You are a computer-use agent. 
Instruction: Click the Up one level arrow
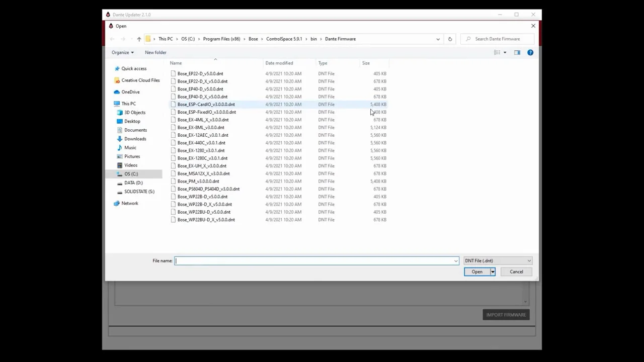139,39
